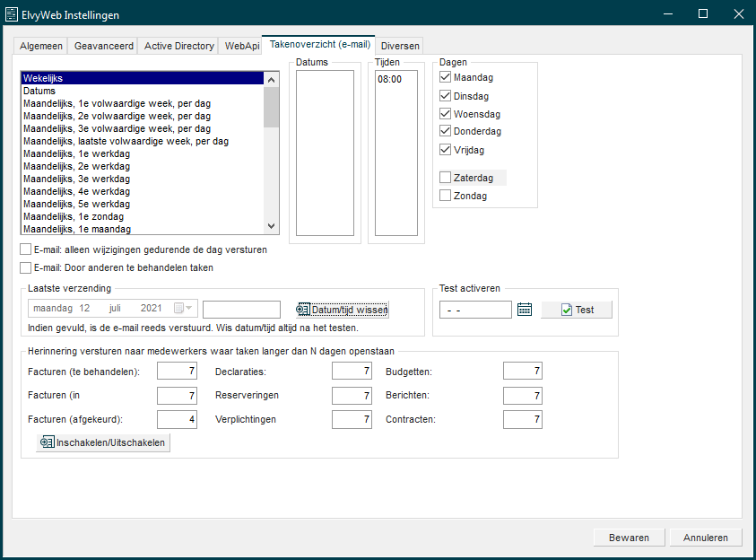Viewport: 756px width, 560px height.
Task: Enable 'alleen wijzigingen gedurende de dag versturen'
Action: click(x=25, y=249)
